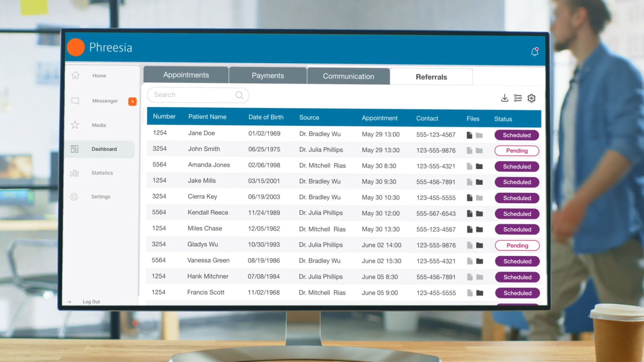644x362 pixels.
Task: Open the Dashboard menu item
Action: (x=104, y=149)
